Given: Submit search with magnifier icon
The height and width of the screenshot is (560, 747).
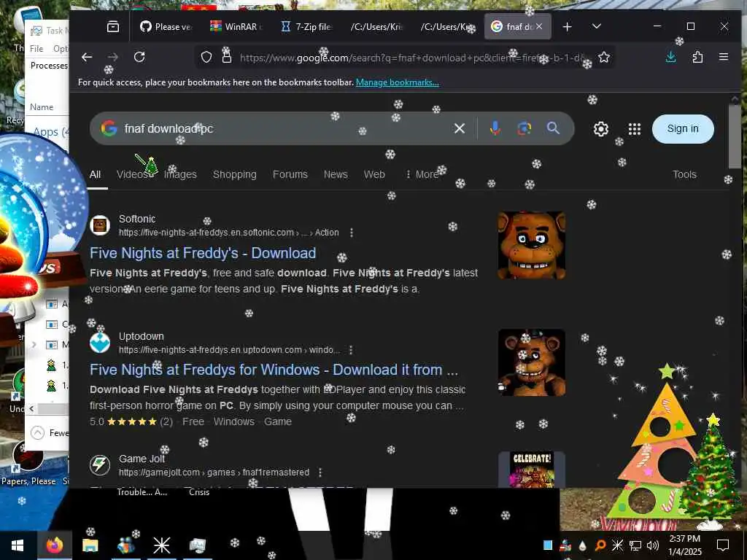Looking at the screenshot, I should [553, 128].
